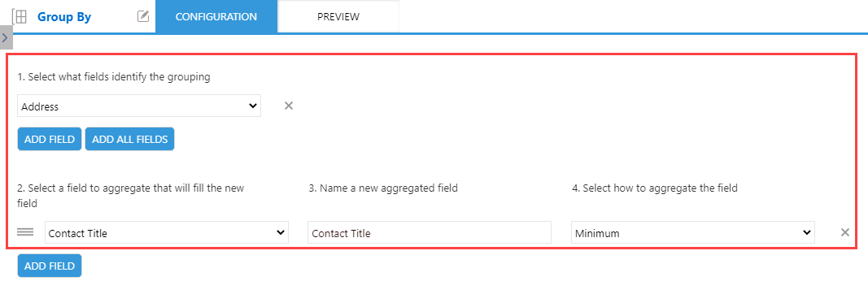Click the "Select how to aggregate the field" label
868x294 pixels.
(654, 188)
